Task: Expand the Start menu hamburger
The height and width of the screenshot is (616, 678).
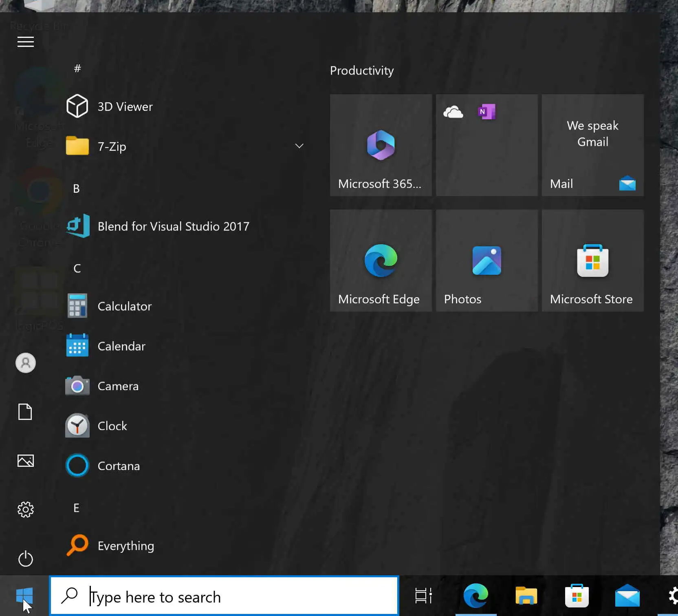Action: coord(26,42)
